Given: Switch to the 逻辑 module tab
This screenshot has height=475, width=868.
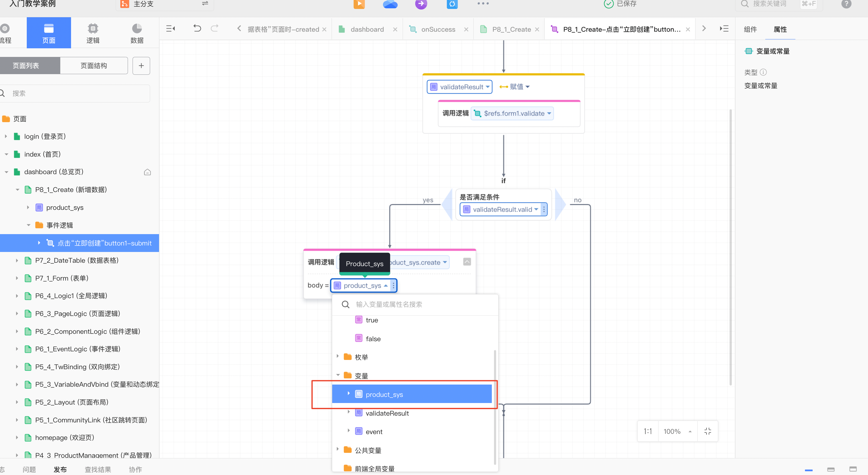Looking at the screenshot, I should (x=93, y=33).
